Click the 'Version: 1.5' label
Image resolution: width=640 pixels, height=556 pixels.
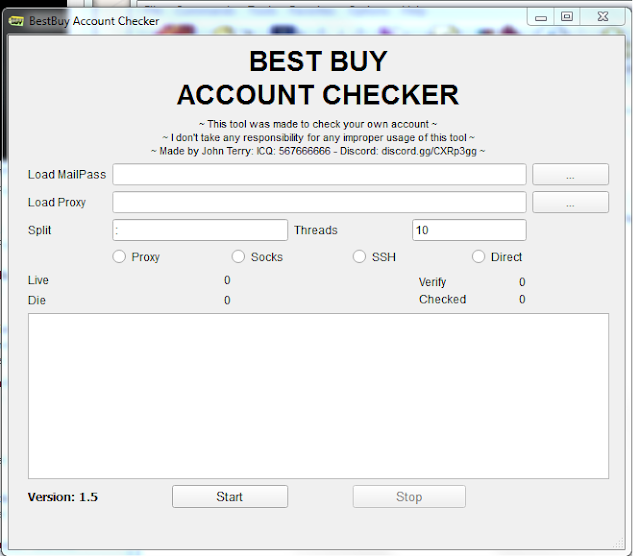coord(63,497)
